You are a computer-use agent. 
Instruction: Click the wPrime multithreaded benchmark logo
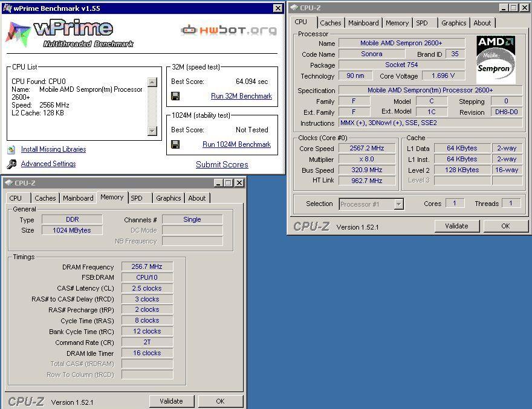(x=70, y=34)
